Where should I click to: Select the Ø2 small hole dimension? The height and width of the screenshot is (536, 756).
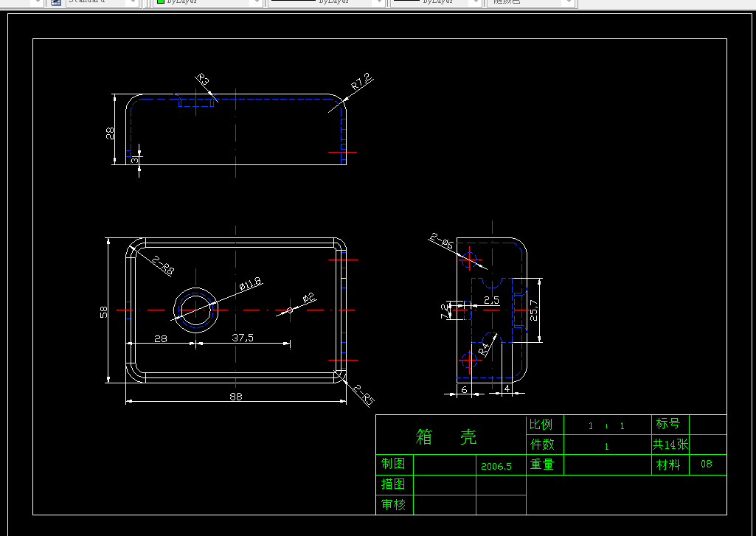point(308,299)
